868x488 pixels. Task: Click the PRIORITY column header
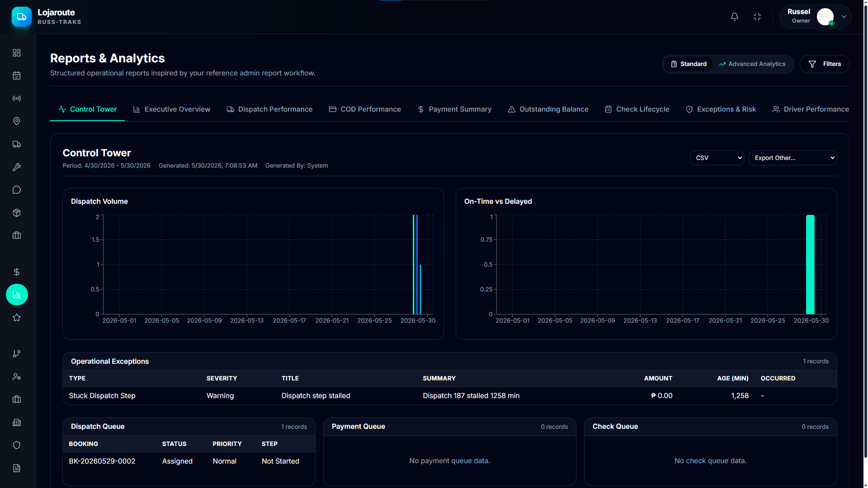[227, 444]
